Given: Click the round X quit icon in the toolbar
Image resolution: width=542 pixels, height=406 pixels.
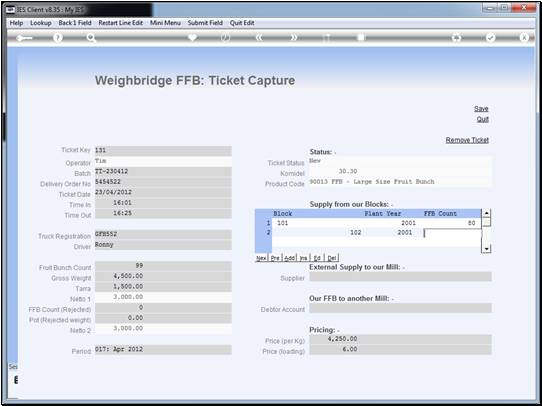Looking at the screenshot, I should pos(524,38).
